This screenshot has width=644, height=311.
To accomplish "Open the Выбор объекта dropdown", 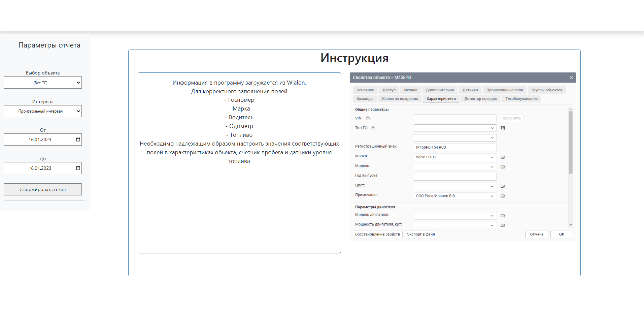I will (x=43, y=83).
